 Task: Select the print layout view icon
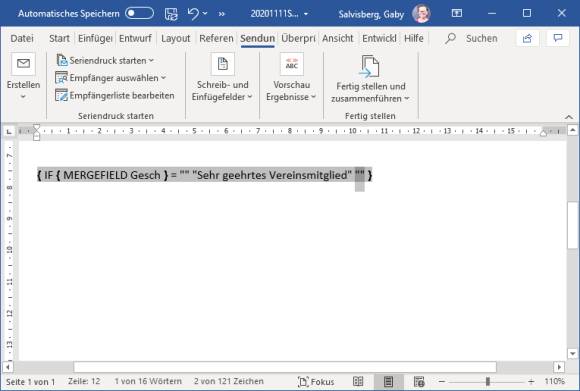(x=388, y=382)
